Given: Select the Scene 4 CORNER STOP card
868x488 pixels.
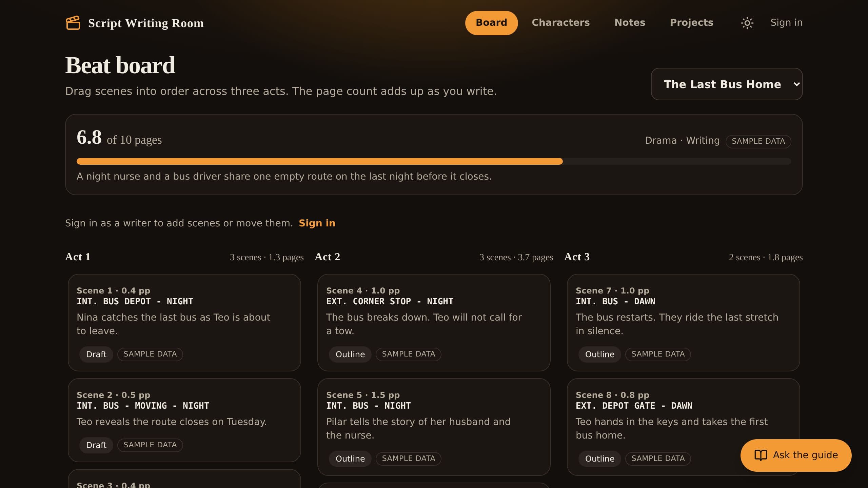Looking at the screenshot, I should pos(434,322).
